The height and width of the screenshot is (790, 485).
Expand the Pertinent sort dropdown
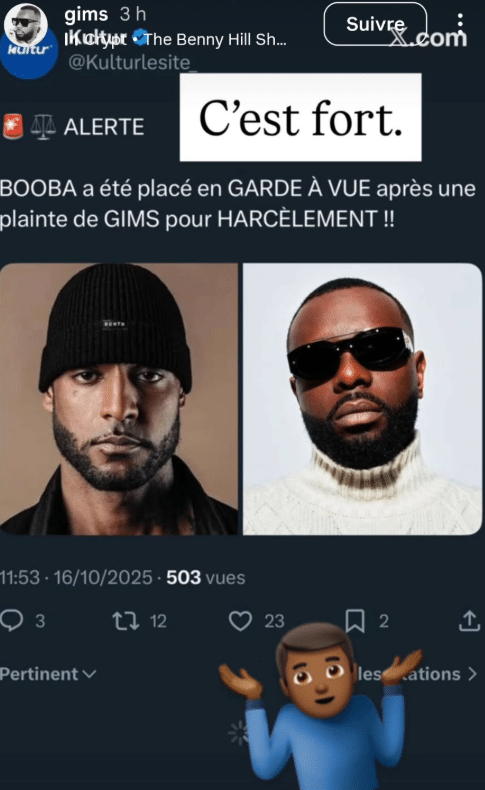48,674
